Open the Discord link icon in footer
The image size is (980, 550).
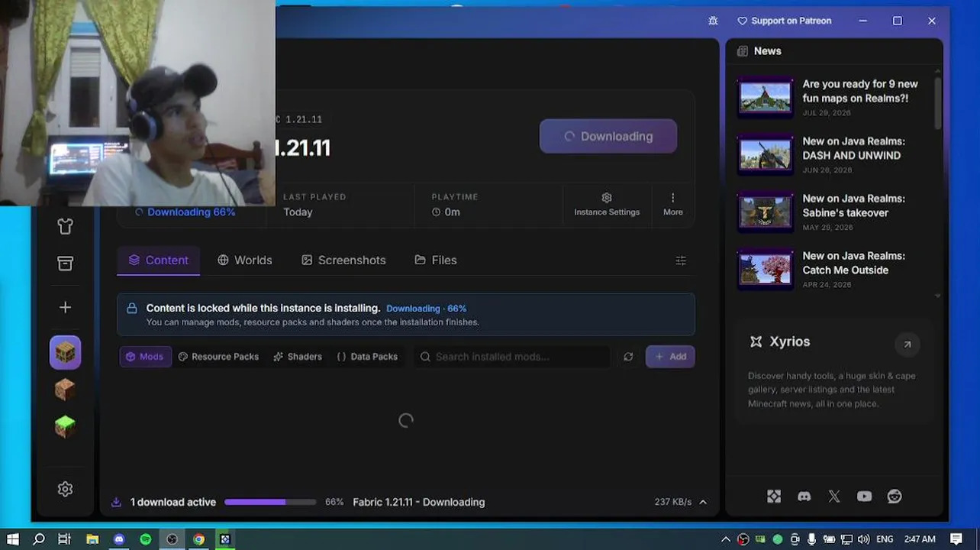click(x=804, y=497)
